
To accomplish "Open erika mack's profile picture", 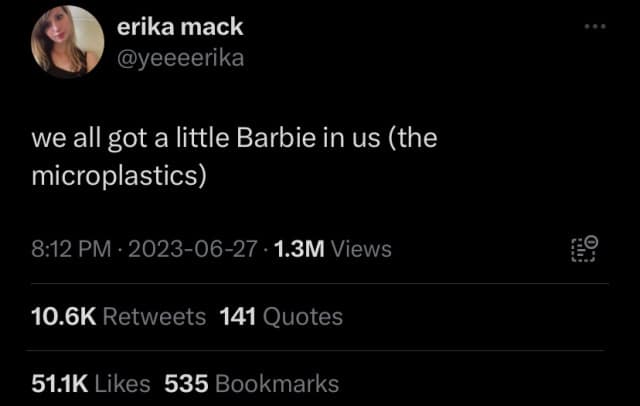I will pyautogui.click(x=67, y=42).
